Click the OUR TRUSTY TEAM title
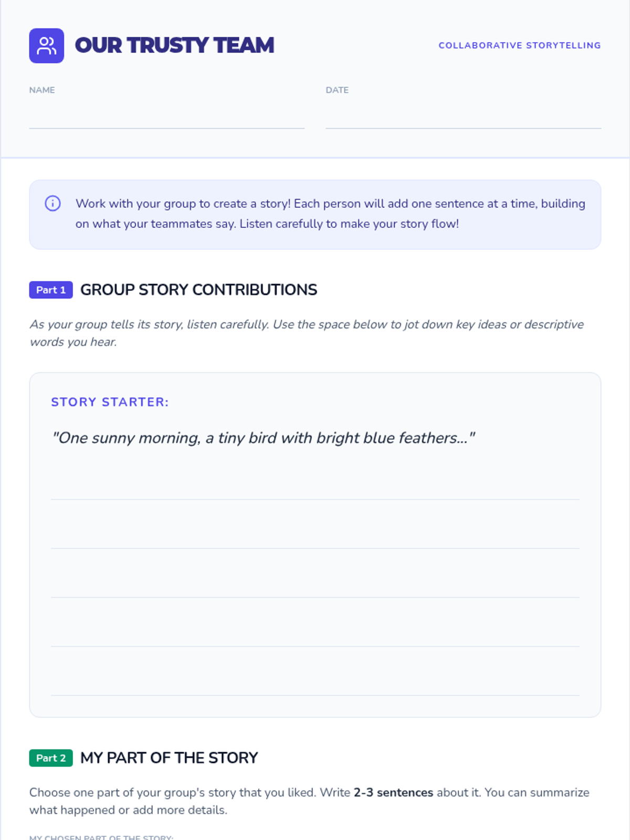630x840 pixels. [x=174, y=46]
